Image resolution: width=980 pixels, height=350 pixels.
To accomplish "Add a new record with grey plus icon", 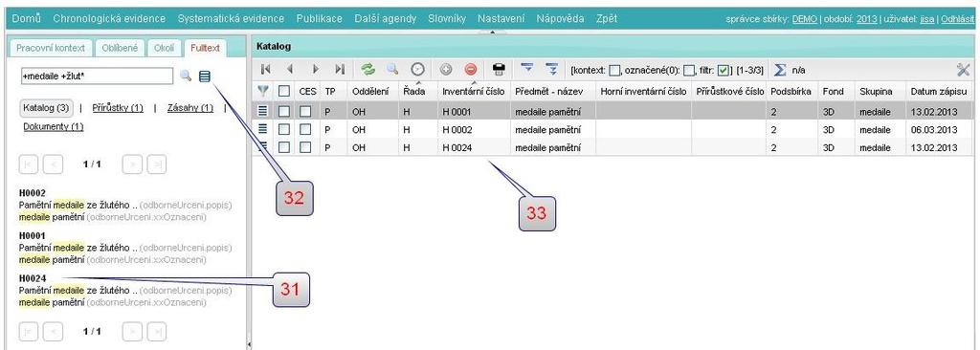I will 446,70.
